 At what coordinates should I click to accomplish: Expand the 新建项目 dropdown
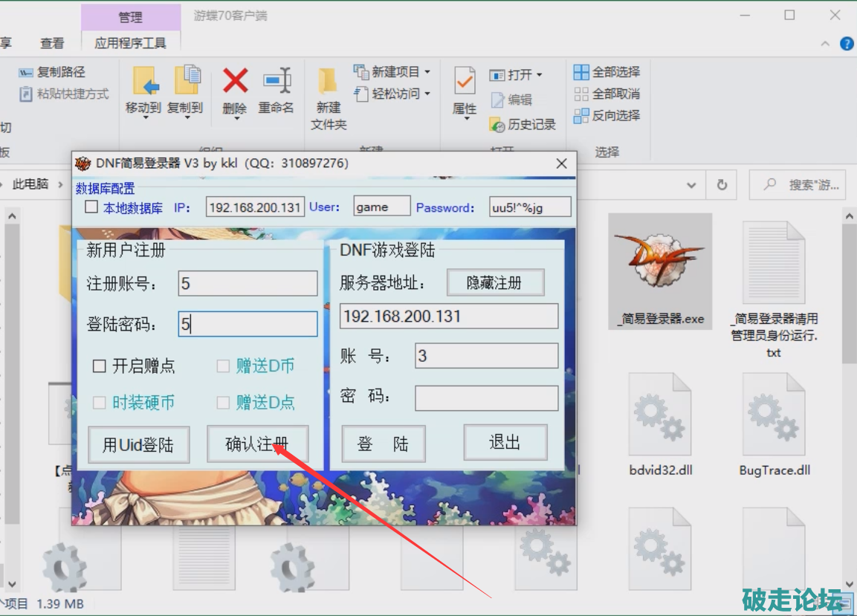coord(427,72)
